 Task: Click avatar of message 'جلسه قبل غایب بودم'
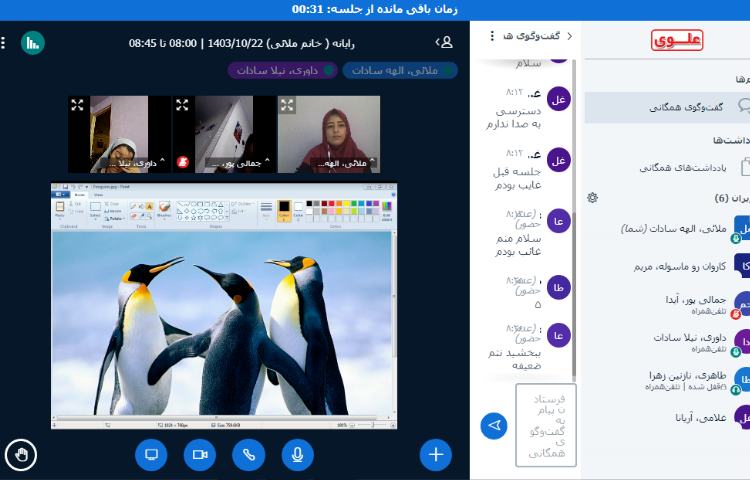[x=558, y=160]
